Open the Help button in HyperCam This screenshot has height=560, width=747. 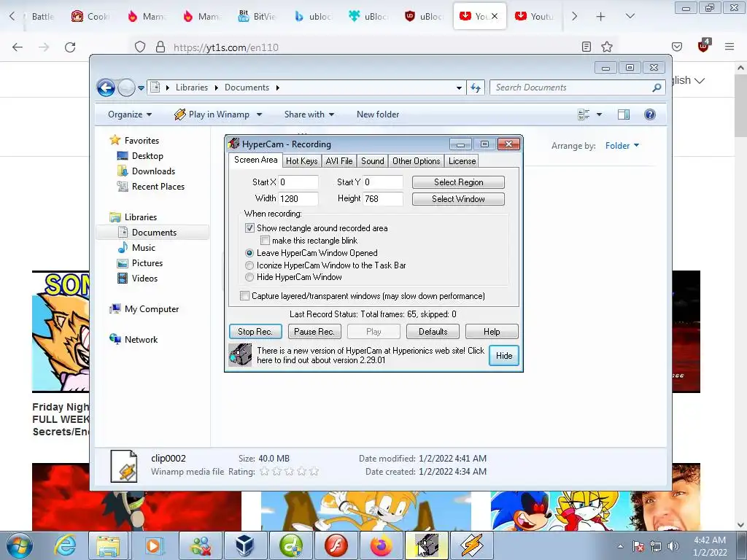(492, 332)
